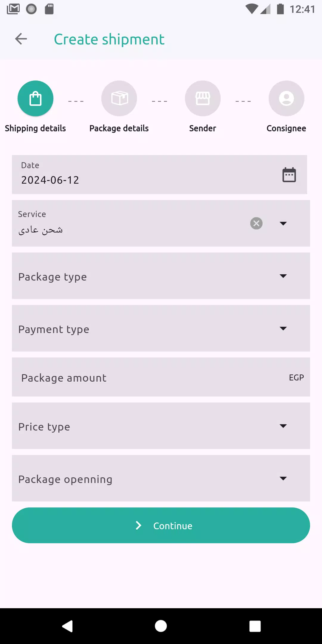Open recent apps with square button
Screen dimensions: 322x644
(255, 626)
